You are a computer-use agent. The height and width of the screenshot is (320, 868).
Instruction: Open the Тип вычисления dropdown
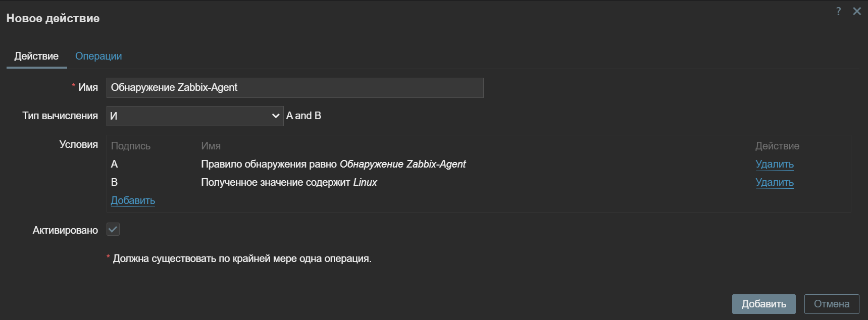(x=194, y=116)
